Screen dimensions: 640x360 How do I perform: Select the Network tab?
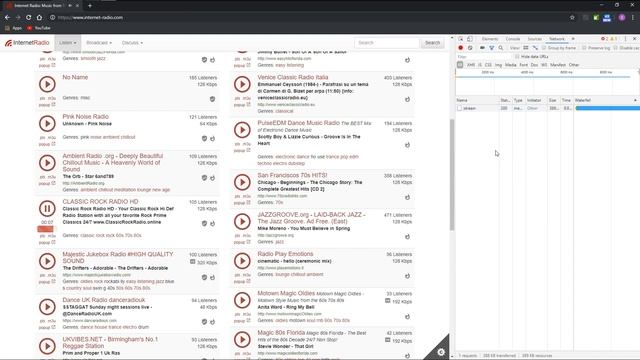pyautogui.click(x=557, y=39)
